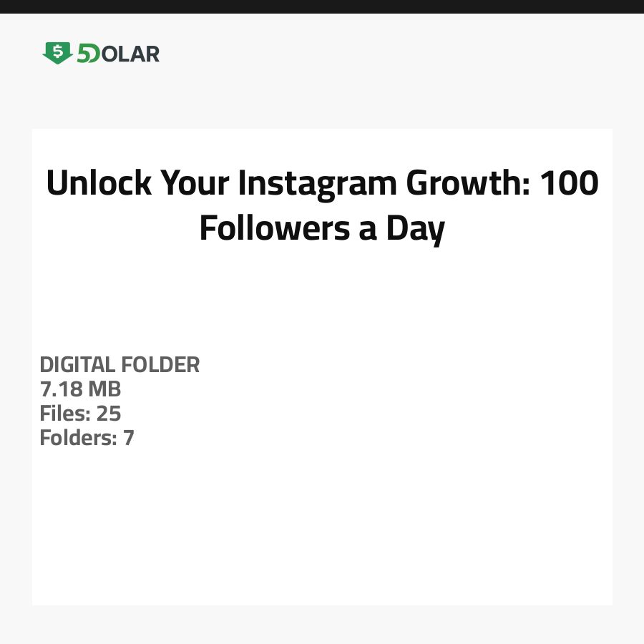Click the black bar at page top
The height and width of the screenshot is (644, 644).
(x=322, y=6)
